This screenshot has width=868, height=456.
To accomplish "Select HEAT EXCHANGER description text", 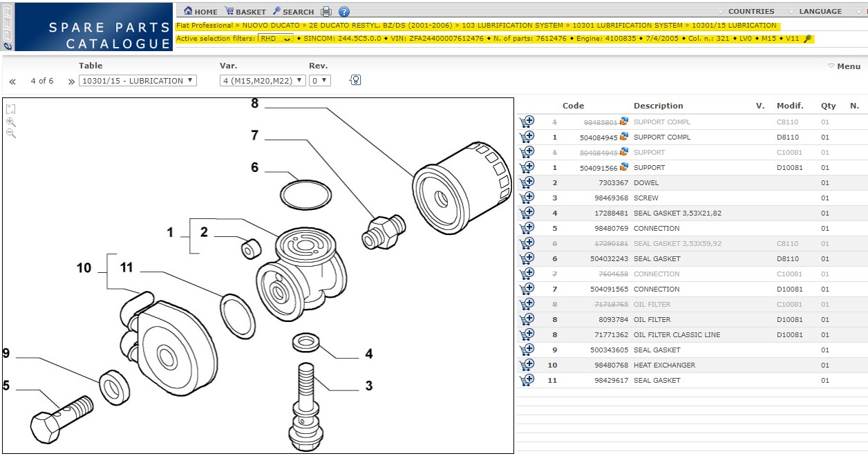I will pos(665,365).
